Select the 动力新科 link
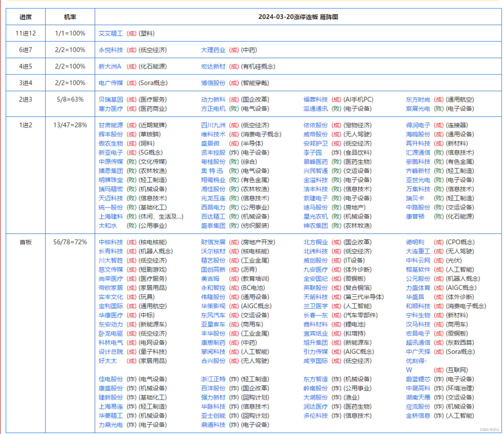504x434 pixels. point(213,99)
